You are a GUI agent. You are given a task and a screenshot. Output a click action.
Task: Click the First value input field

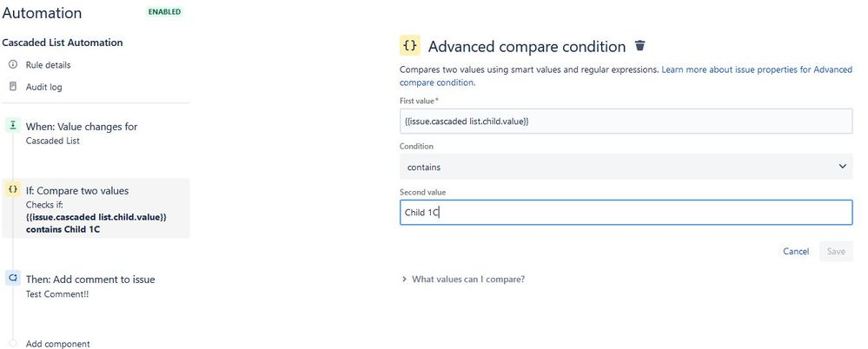tap(626, 122)
